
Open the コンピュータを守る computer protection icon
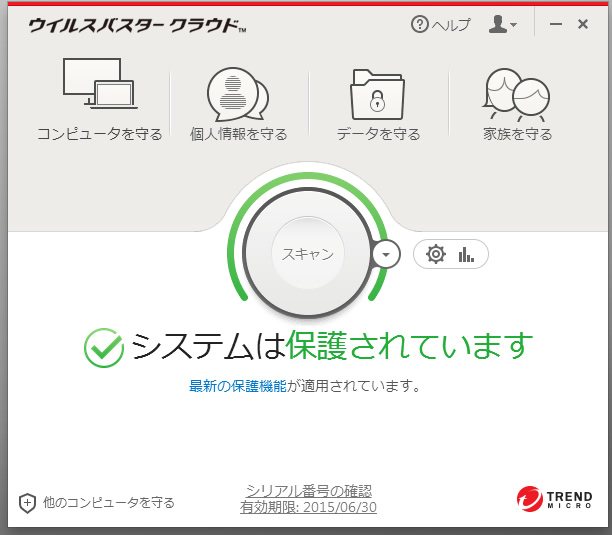tap(100, 84)
